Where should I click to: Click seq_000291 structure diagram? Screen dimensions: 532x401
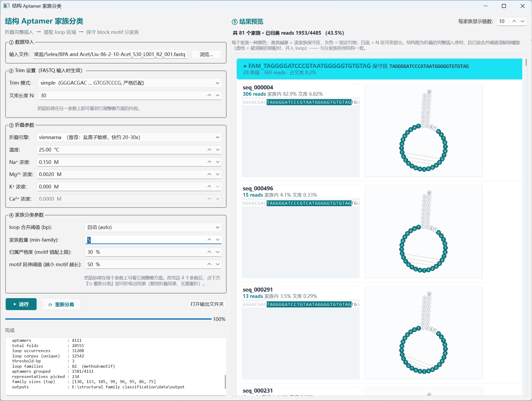(423, 333)
